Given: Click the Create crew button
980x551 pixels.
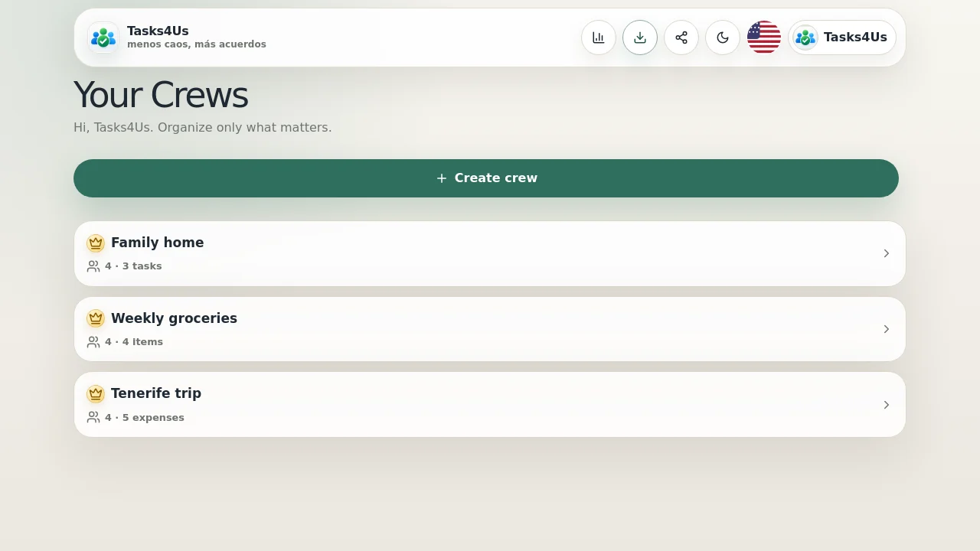Looking at the screenshot, I should pos(486,178).
